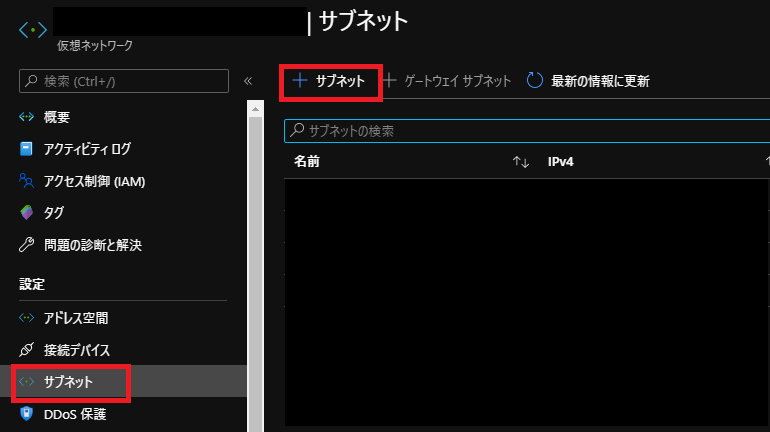Image resolution: width=770 pixels, height=432 pixels.
Task: Open DDoS 保護 settings
Action: click(x=75, y=414)
